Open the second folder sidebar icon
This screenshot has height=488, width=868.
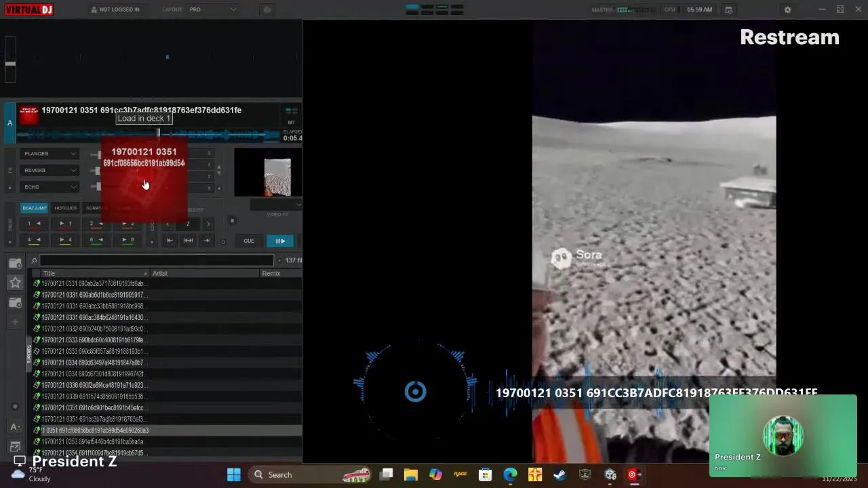tap(15, 302)
